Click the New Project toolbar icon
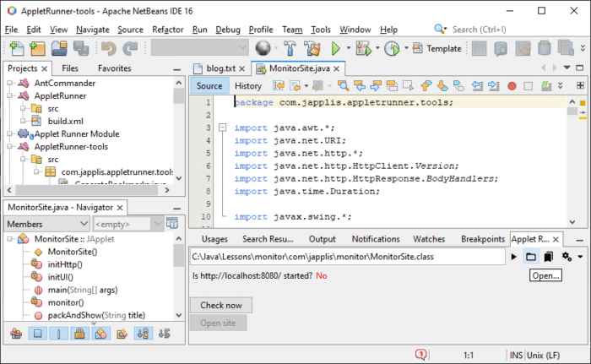591x364 pixels. 37,48
